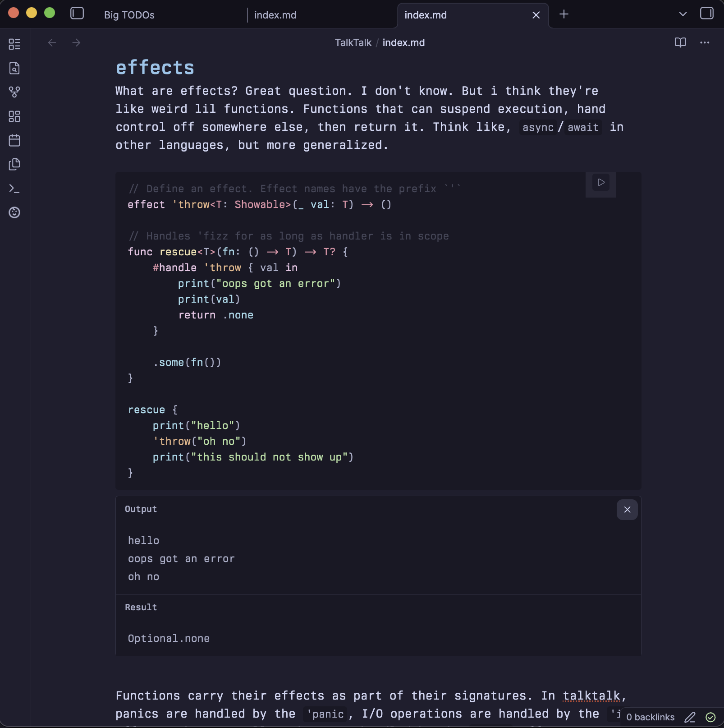724x728 pixels.
Task: Open templates copy icon in ribbon
Action: [14, 164]
